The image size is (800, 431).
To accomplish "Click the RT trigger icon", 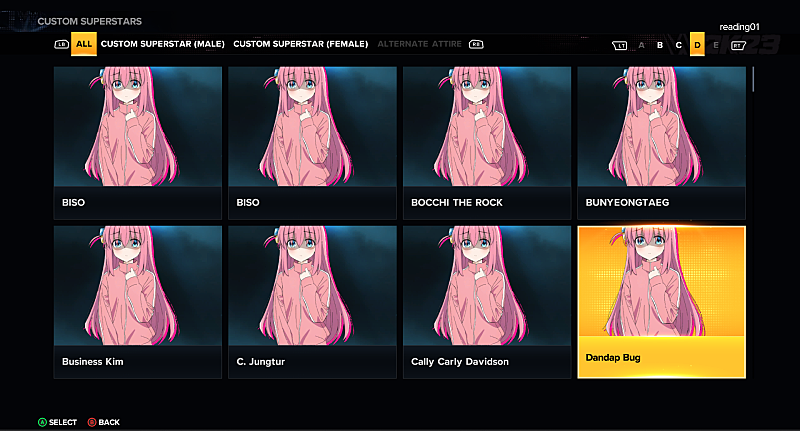I will click(x=738, y=45).
